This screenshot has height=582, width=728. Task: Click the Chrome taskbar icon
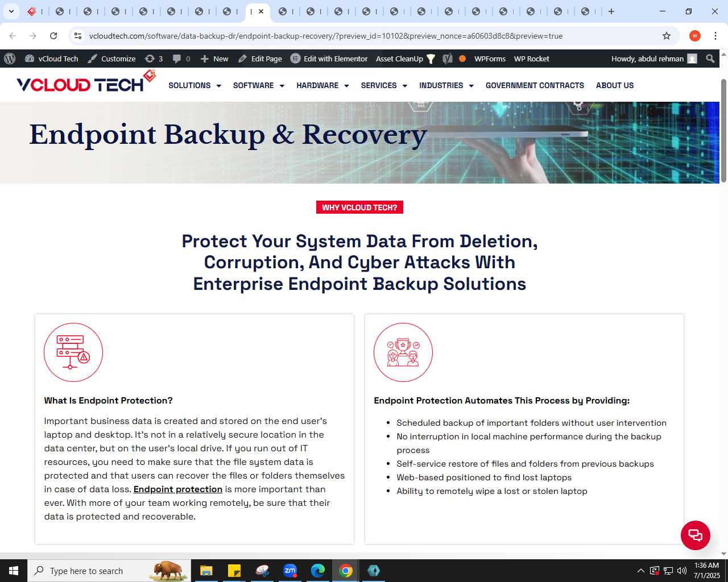[x=346, y=571]
